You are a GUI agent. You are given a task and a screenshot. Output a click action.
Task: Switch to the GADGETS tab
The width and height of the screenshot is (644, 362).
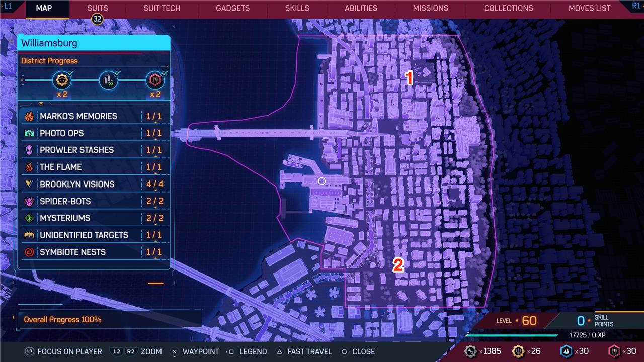point(232,8)
